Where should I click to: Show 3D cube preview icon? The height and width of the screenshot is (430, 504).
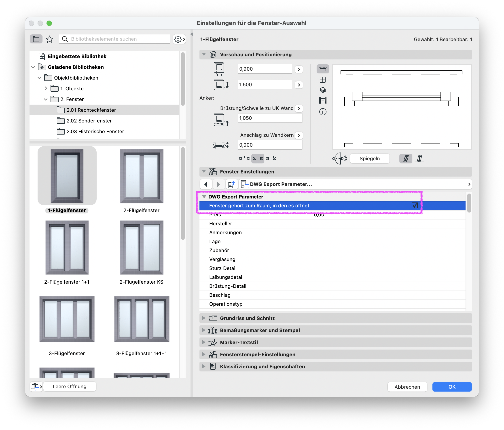click(x=322, y=90)
